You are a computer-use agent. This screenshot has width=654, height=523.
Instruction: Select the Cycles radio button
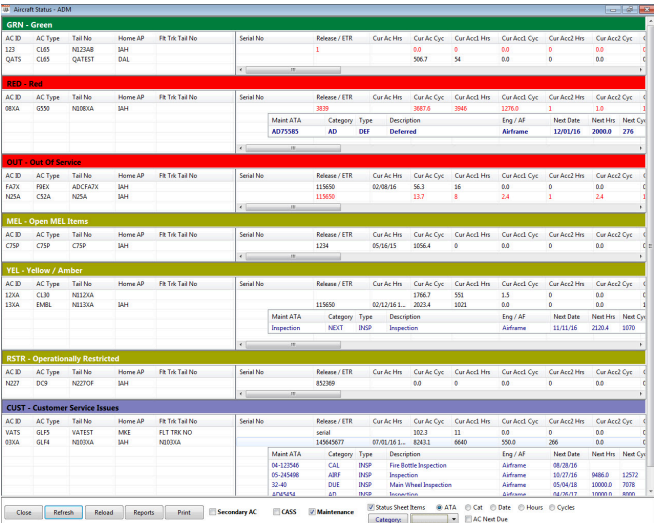click(552, 508)
